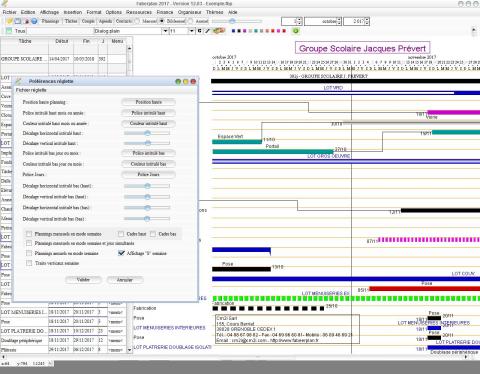The image size is (480, 374).
Task: Click the Police Jours button
Action: (148, 174)
